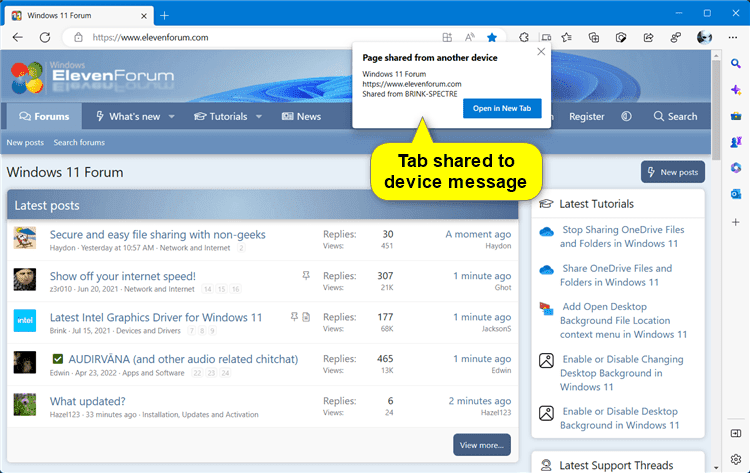Image resolution: width=750 pixels, height=473 pixels.
Task: Open Share OneDrive Files tutorial
Action: pyautogui.click(x=616, y=275)
